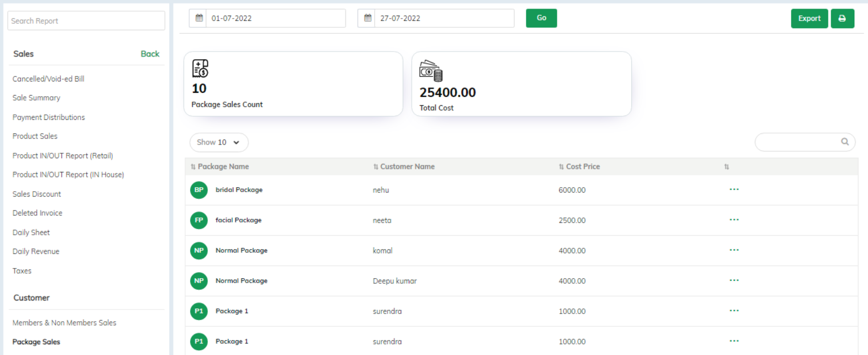Click the table search input box

click(x=805, y=142)
